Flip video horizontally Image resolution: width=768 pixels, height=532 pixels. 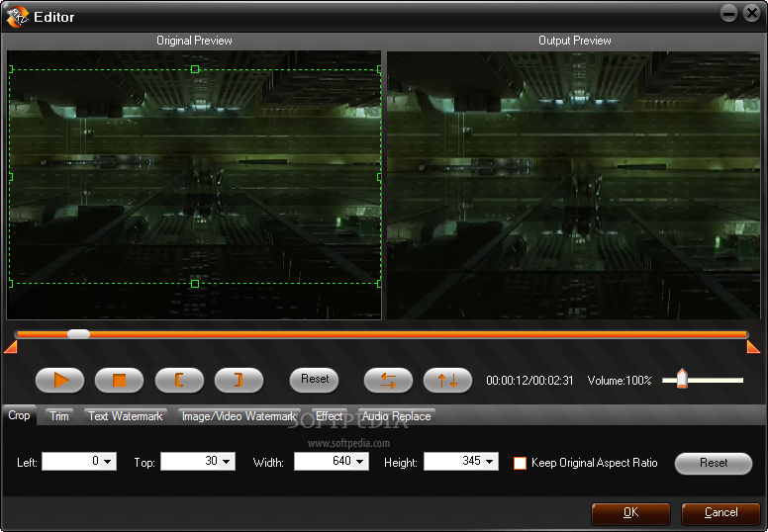[388, 380]
